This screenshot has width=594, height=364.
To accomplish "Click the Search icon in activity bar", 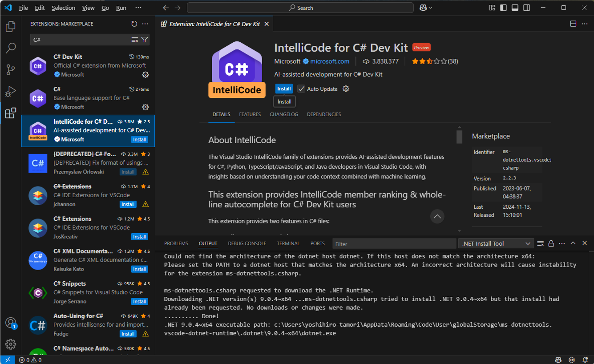I will pyautogui.click(x=11, y=48).
